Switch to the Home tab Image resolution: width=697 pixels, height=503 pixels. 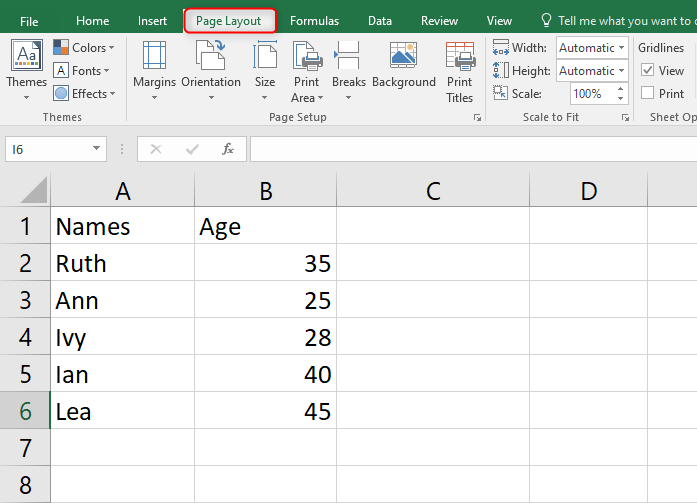click(x=92, y=21)
